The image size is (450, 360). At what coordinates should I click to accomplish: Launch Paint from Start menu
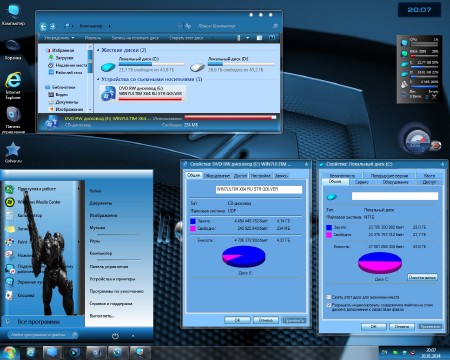pos(22,242)
